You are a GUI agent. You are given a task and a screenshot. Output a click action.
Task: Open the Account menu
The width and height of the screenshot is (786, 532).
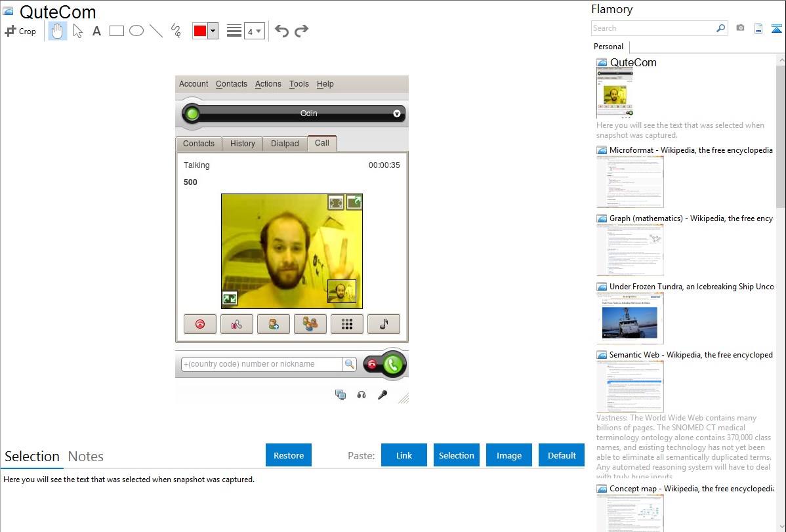[194, 84]
